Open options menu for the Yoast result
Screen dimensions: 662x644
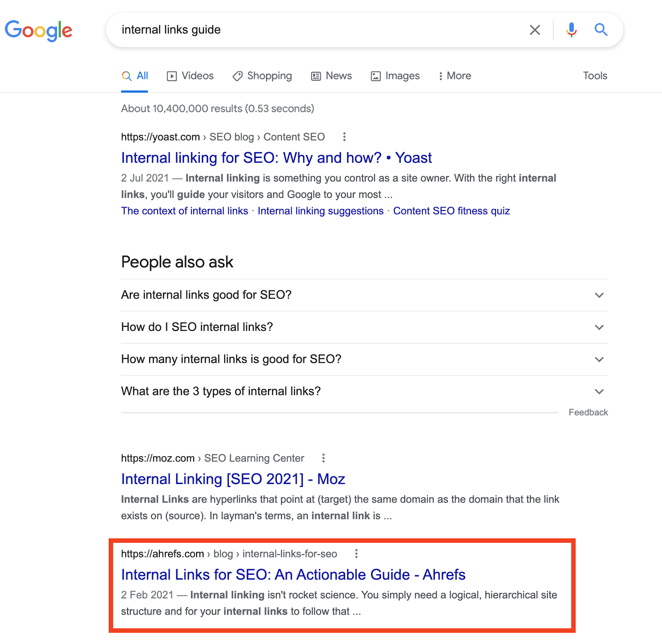[344, 137]
